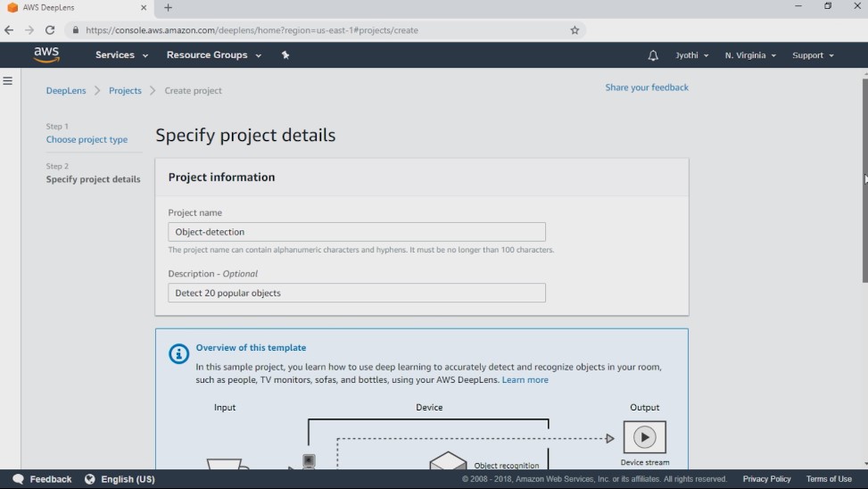Open the Jyothi account menu
The height and width of the screenshot is (489, 868).
(692, 55)
